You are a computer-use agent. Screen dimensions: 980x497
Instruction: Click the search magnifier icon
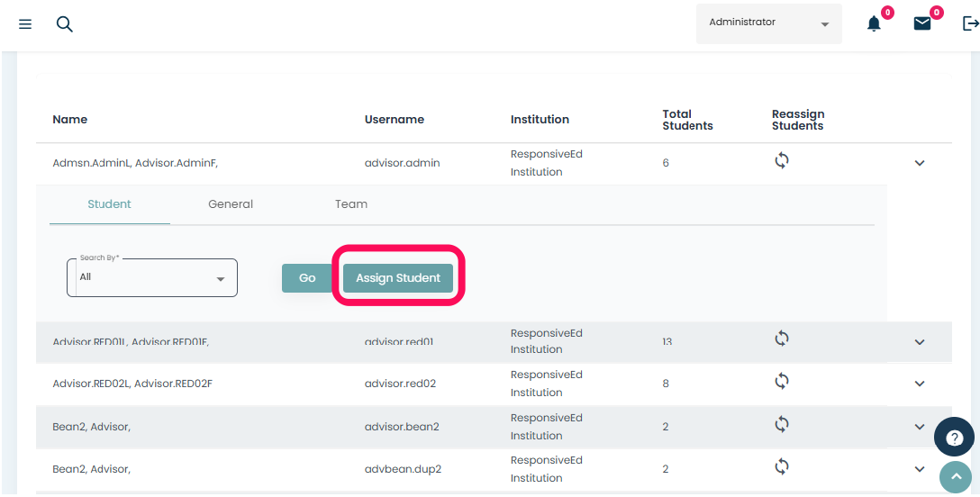pos(64,24)
